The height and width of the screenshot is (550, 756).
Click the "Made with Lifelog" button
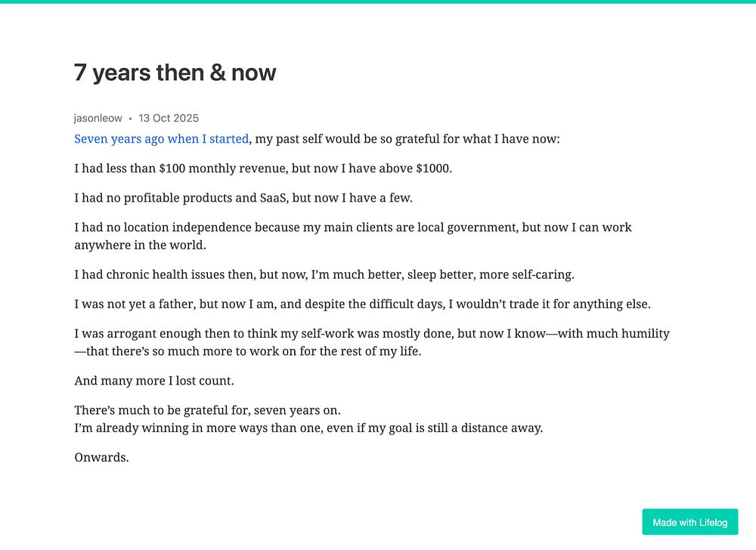point(690,522)
